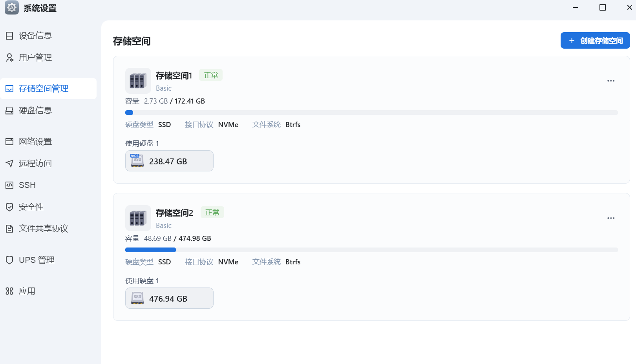Open the 238.47 GB disk chip

(x=169, y=161)
